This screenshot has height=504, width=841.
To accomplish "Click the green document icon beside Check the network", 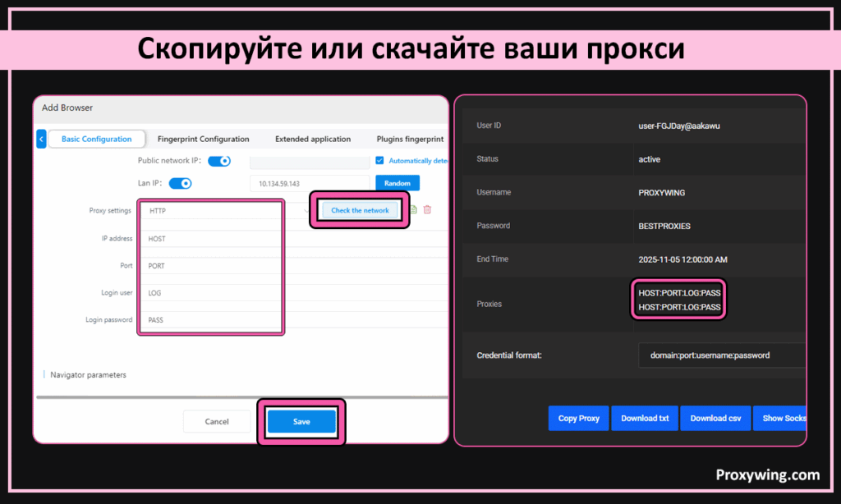I will click(x=414, y=210).
